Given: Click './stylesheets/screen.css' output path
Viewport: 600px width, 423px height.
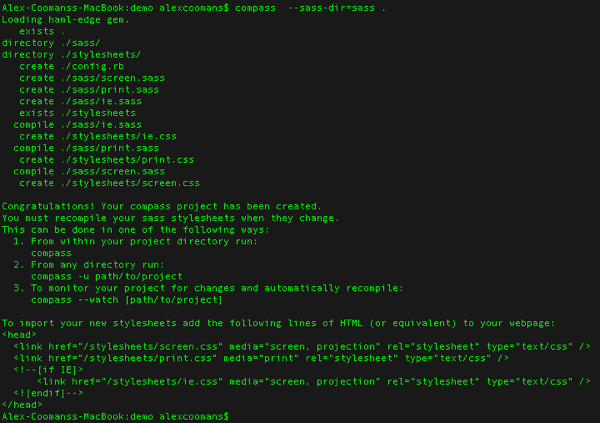Looking at the screenshot, I should tap(130, 183).
